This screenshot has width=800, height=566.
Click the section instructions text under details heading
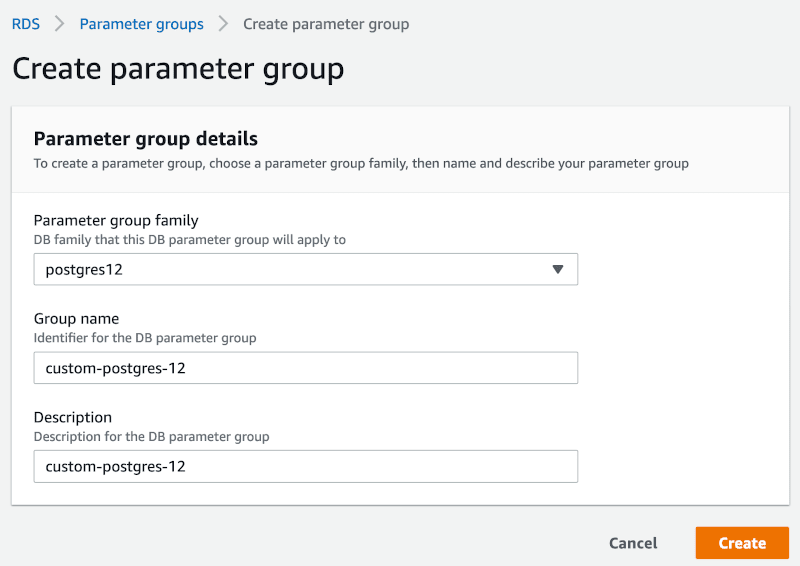(361, 163)
